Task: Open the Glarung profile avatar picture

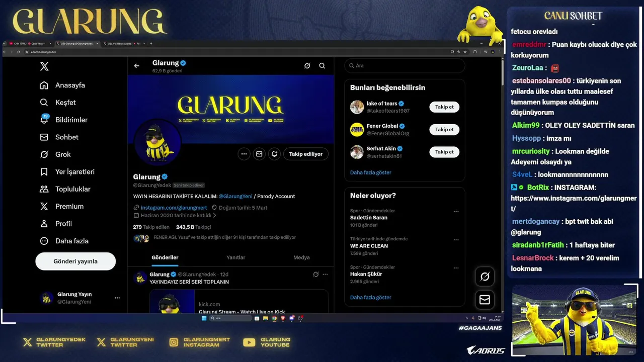Action: (158, 142)
